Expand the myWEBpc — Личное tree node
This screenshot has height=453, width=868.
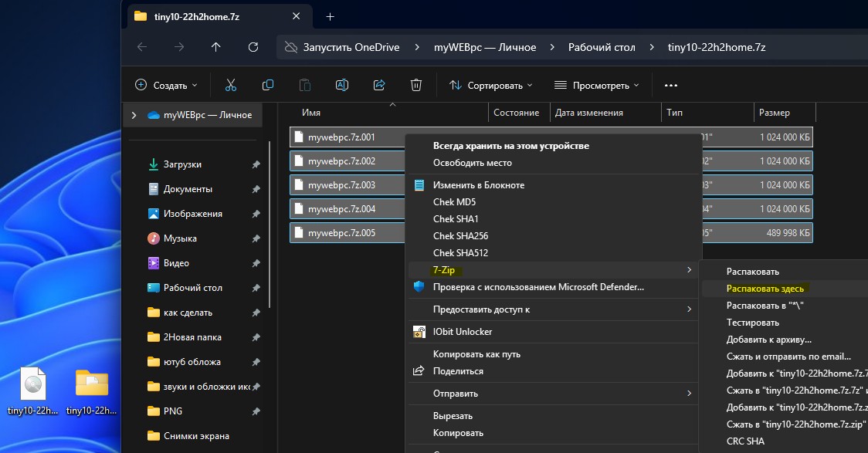click(x=134, y=115)
